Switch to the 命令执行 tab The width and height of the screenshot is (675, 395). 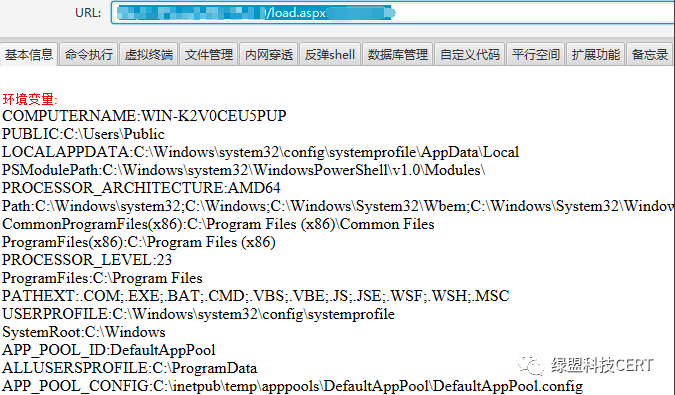89,55
